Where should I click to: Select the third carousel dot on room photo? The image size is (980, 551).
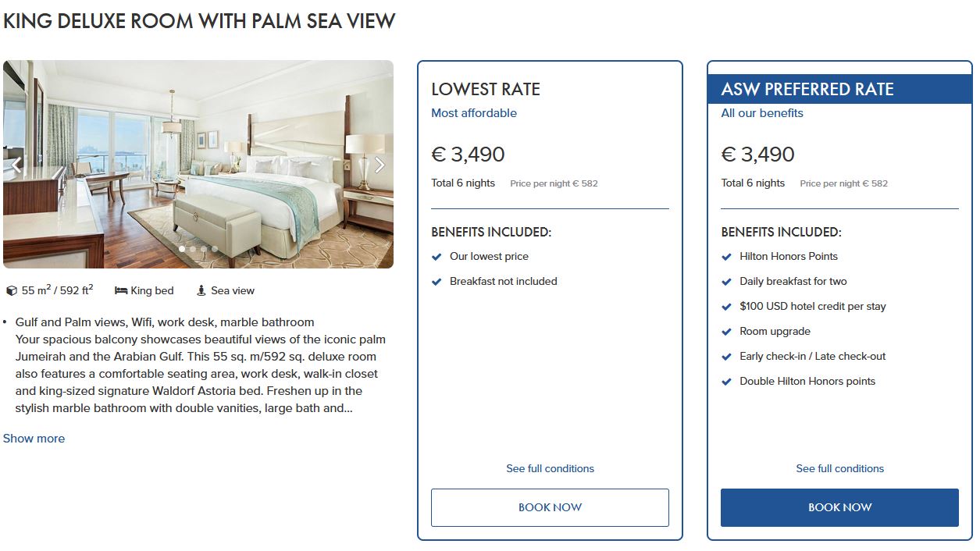click(x=204, y=249)
